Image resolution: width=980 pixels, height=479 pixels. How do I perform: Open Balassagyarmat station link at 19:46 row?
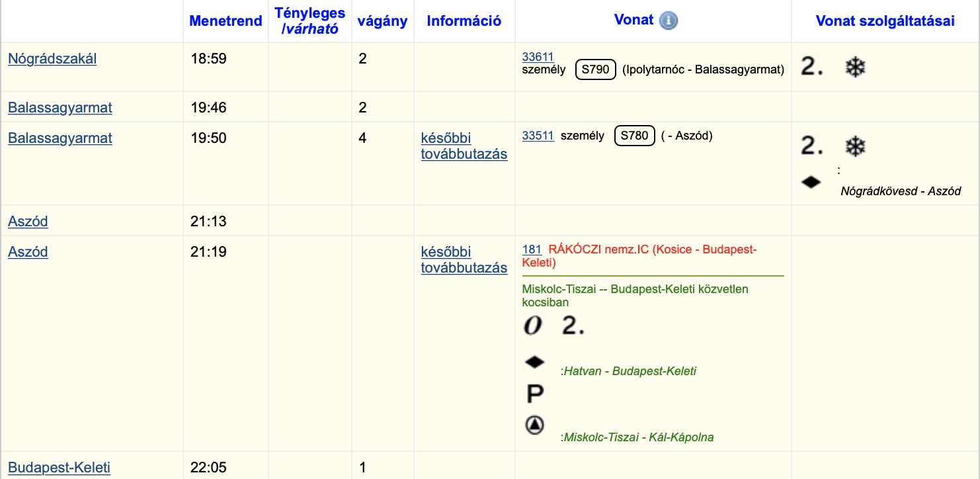pos(60,108)
